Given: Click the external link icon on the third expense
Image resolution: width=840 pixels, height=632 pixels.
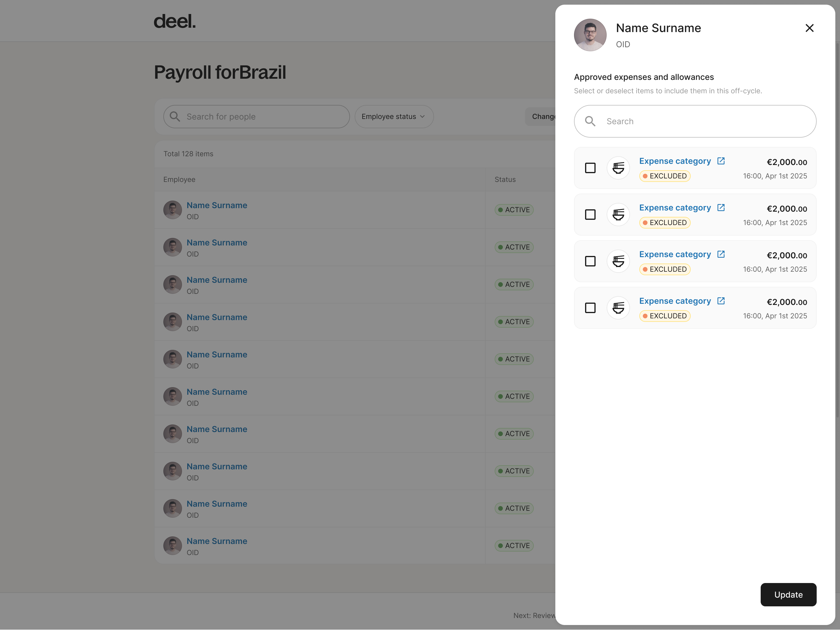Looking at the screenshot, I should pos(721,254).
